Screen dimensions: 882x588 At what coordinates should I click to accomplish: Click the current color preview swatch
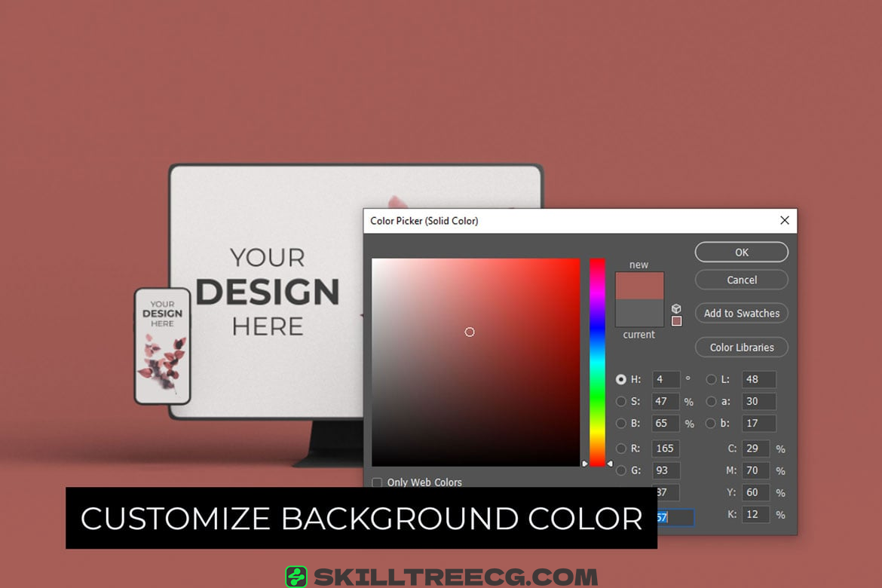639,312
